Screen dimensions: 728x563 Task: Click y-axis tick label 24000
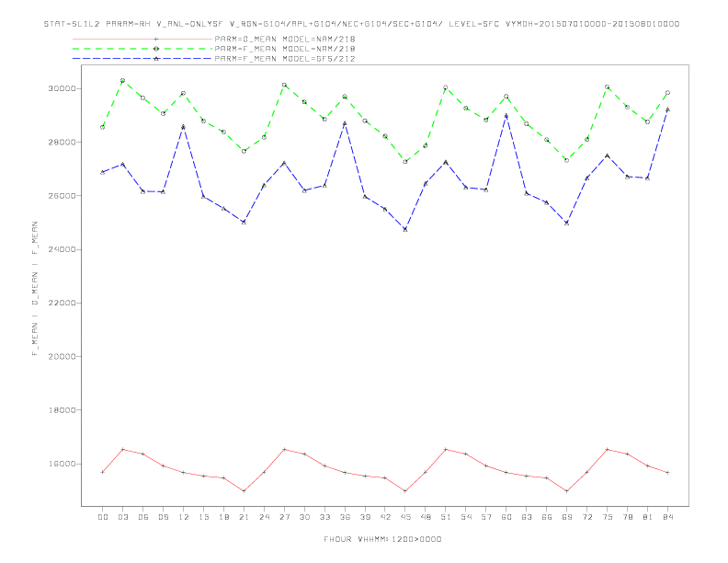coord(62,249)
